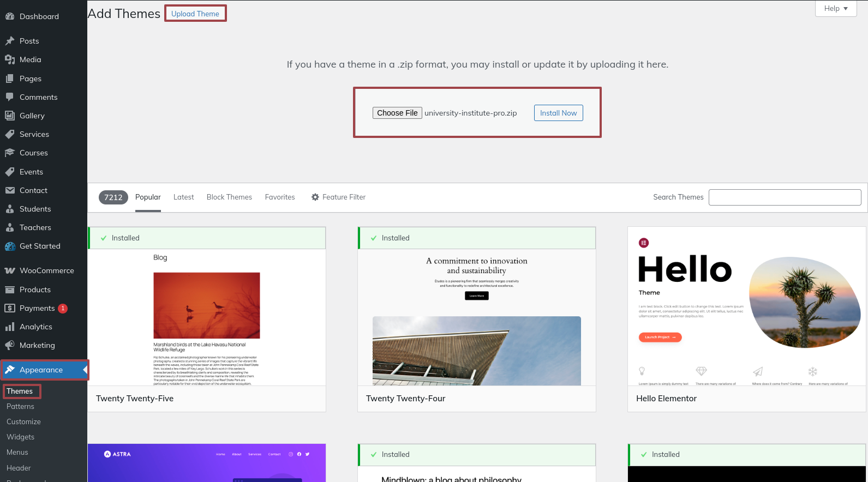868x482 pixels.
Task: Click the Hello Elementor theme name
Action: 666,399
